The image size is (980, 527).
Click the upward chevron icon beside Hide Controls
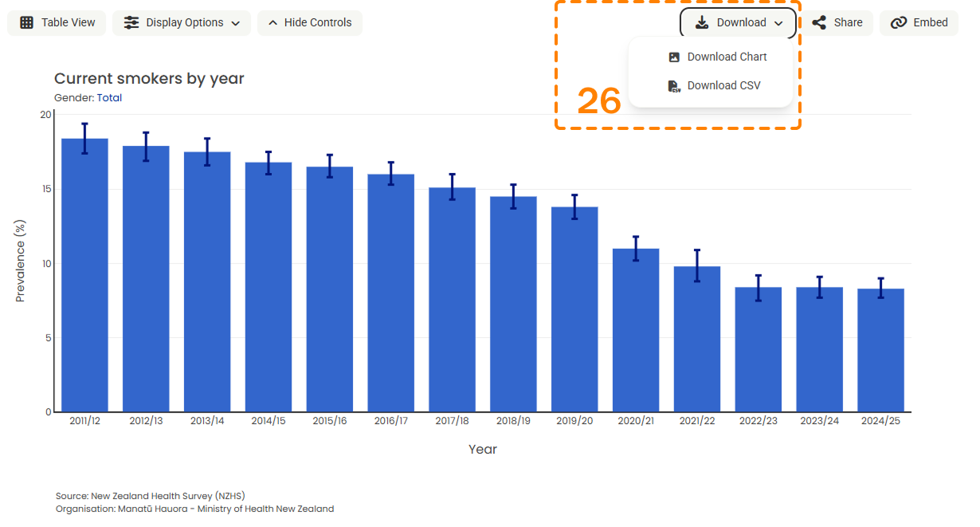(x=272, y=23)
